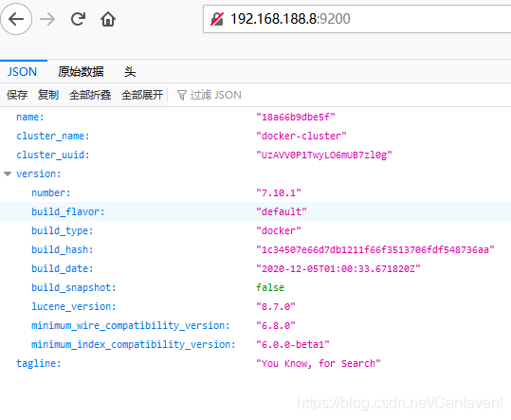Click the build_type value "docker"
The height and width of the screenshot is (420, 511).
click(279, 230)
